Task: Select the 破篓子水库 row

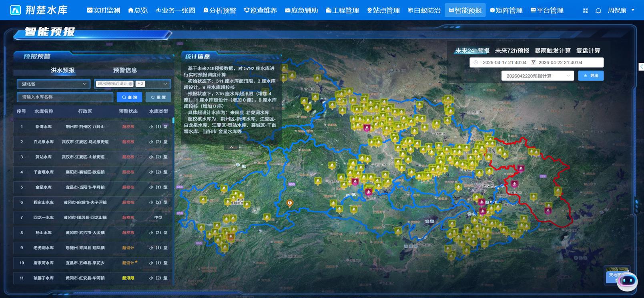Action: [x=93, y=278]
